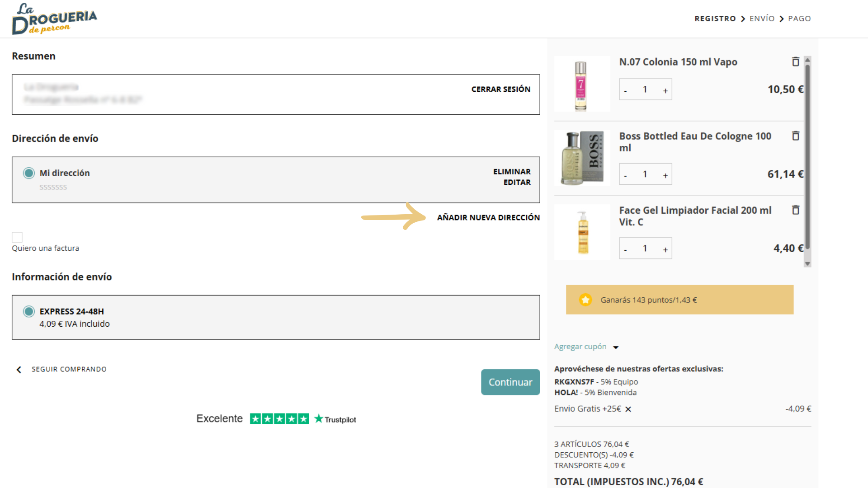Open Trustpilot star rating
868x488 pixels.
279,419
